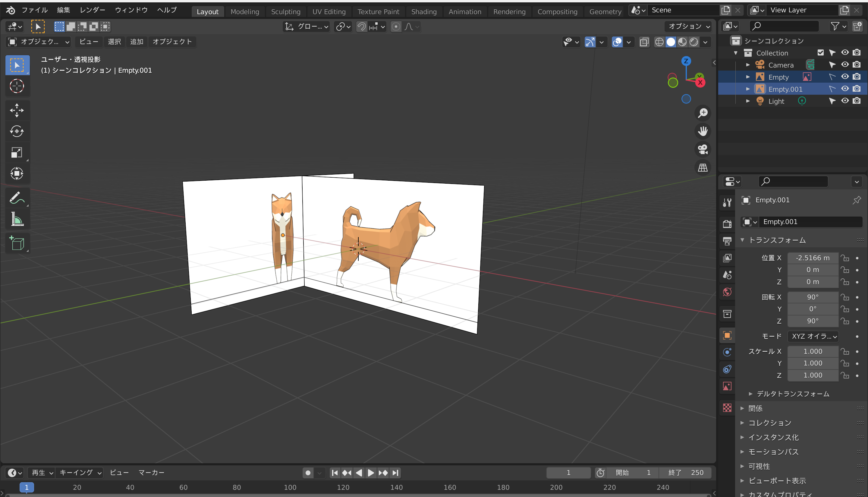Click the Empty.001 name input field

(811, 222)
